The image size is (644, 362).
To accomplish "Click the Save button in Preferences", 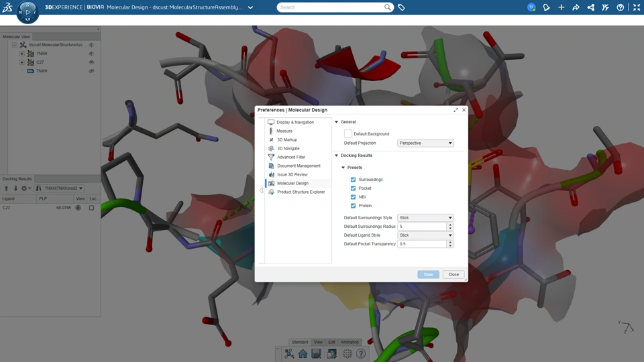I will click(x=429, y=274).
